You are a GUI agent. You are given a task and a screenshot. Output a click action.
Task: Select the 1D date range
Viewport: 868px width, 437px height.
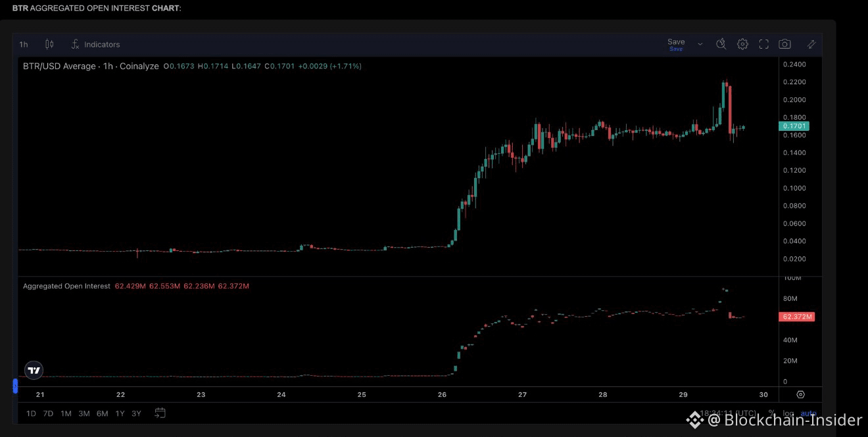[x=31, y=413]
